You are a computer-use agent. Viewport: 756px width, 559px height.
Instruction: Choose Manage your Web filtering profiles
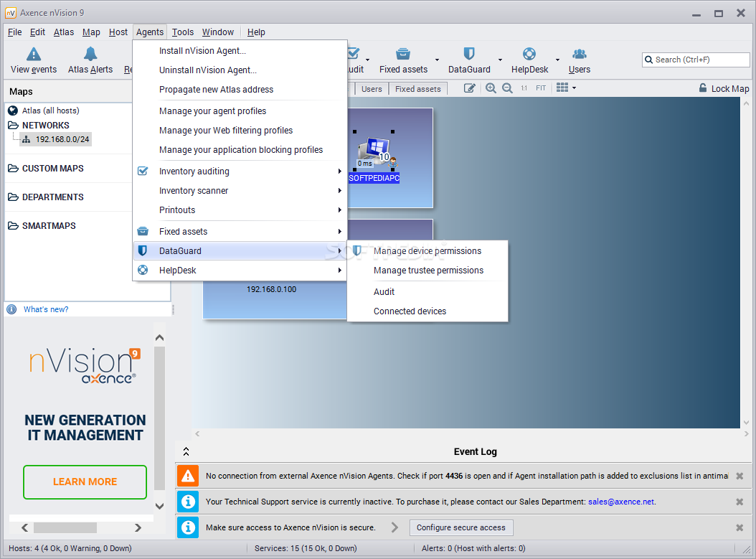240,130
